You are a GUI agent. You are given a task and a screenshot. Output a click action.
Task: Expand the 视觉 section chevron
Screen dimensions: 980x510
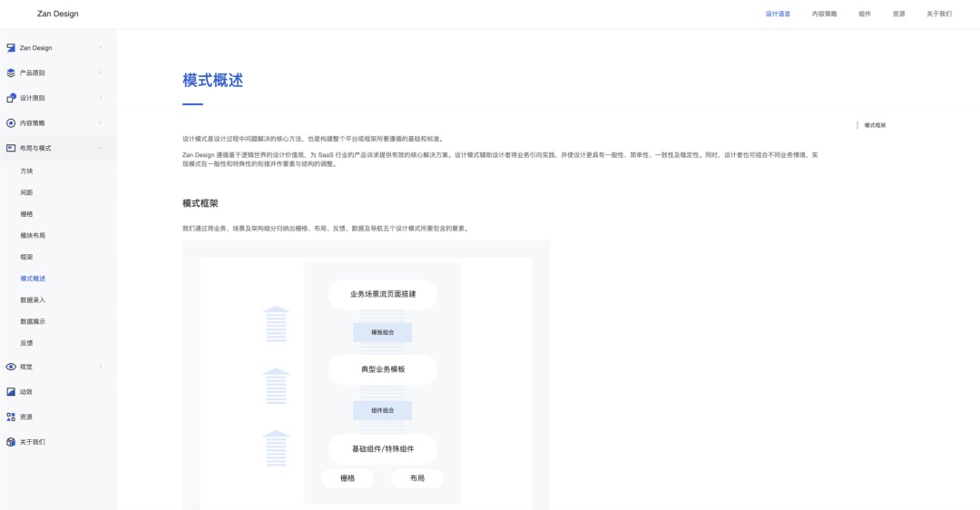point(101,367)
